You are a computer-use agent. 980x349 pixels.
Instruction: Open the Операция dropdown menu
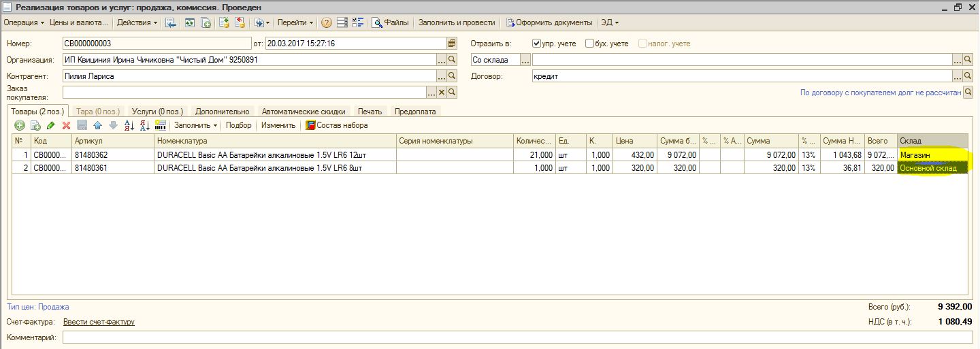24,22
